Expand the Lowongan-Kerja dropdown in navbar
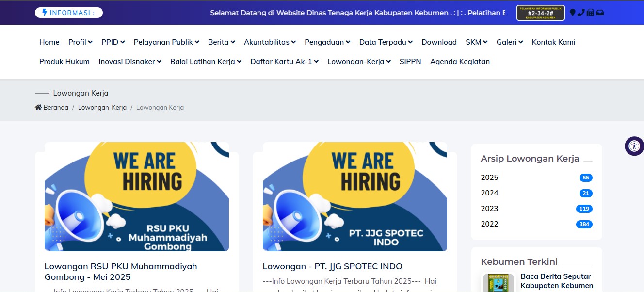 359,62
